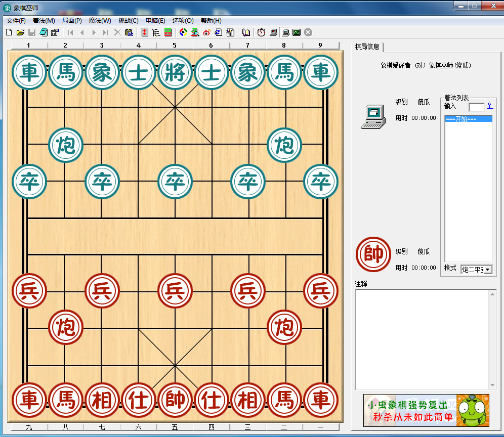This screenshot has height=437, width=504.
Task: Click the Internet Explorer icon in toolbar
Action: pos(219,32)
